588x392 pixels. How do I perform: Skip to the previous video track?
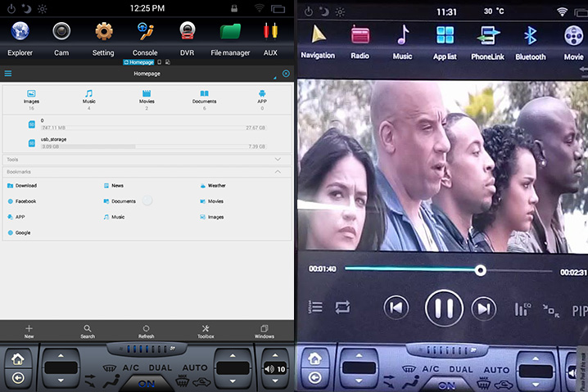click(x=396, y=308)
